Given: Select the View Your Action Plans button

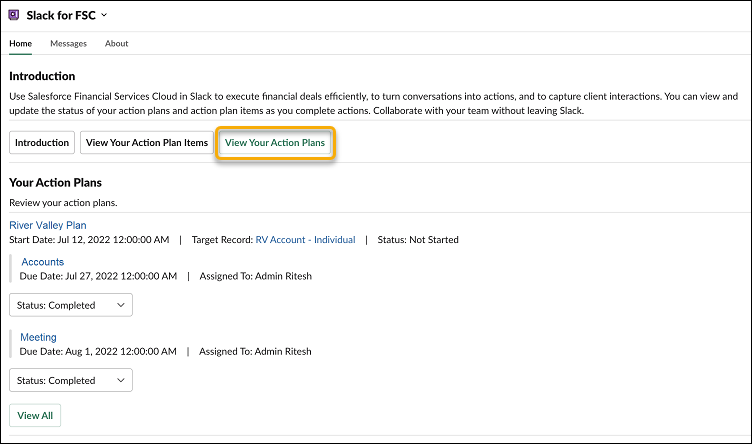Looking at the screenshot, I should coord(275,143).
